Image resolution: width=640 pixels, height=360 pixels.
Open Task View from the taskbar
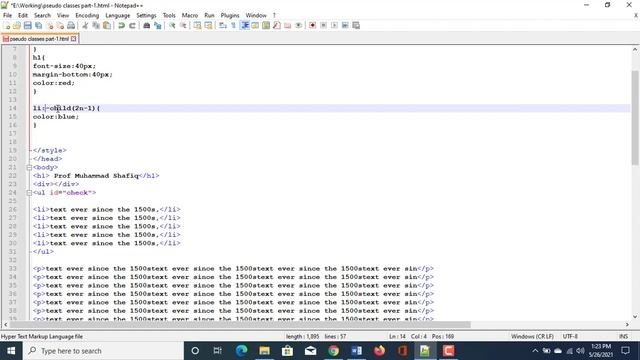click(218, 351)
